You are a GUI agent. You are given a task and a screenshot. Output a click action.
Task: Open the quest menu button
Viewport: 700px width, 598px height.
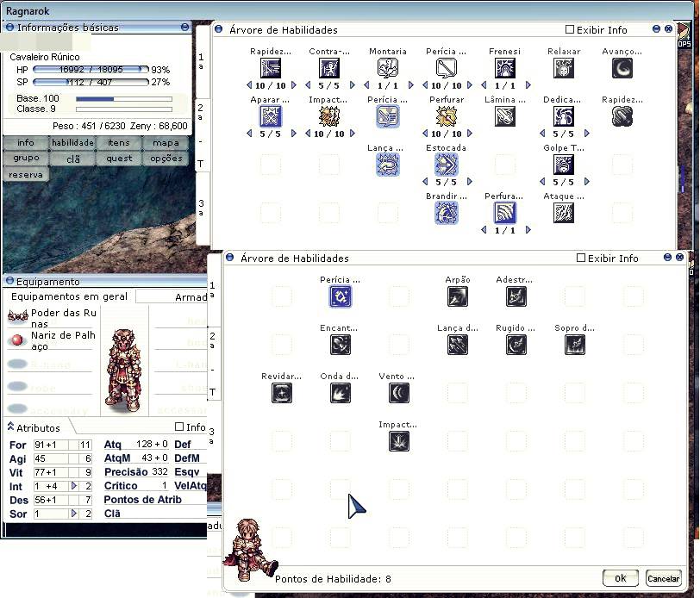click(119, 158)
